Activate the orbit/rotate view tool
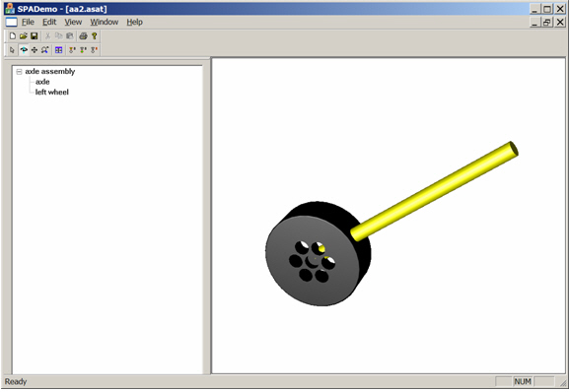Image resolution: width=570 pixels, height=392 pixels. pyautogui.click(x=24, y=50)
